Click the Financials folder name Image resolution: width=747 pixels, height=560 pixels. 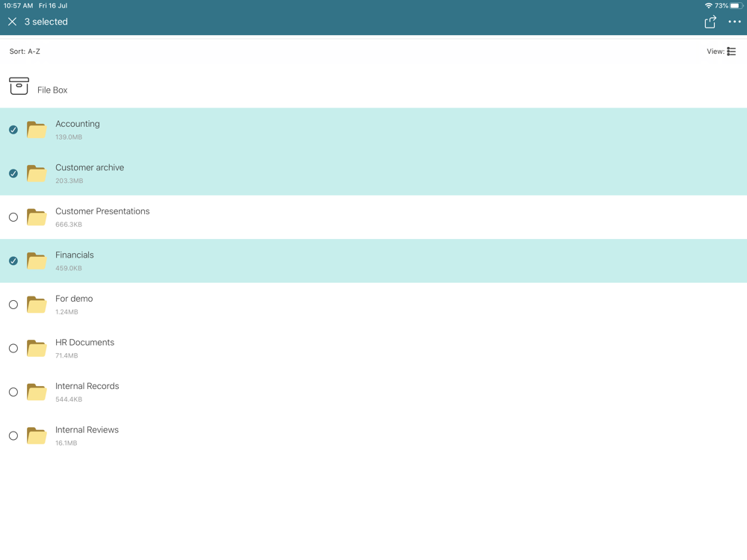point(74,255)
